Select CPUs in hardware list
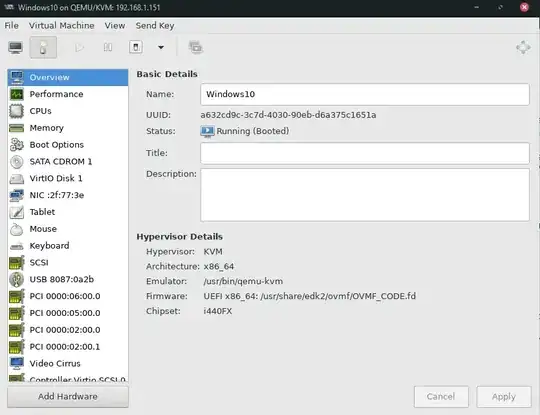The height and width of the screenshot is (415, 540). pyautogui.click(x=68, y=111)
